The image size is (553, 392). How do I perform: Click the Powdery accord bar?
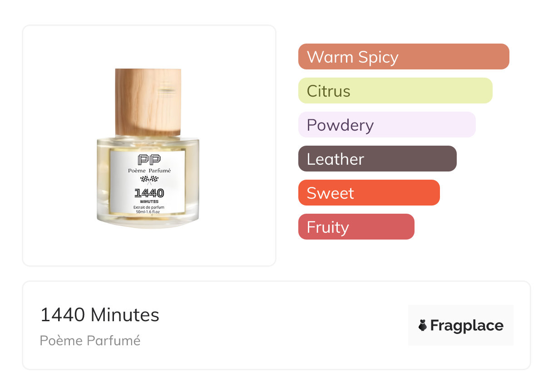pyautogui.click(x=386, y=125)
